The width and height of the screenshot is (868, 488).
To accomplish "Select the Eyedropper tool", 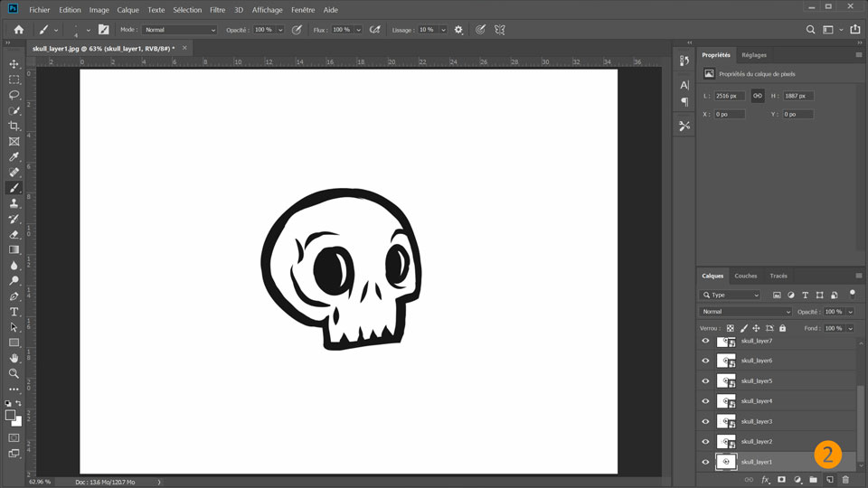I will pyautogui.click(x=14, y=156).
